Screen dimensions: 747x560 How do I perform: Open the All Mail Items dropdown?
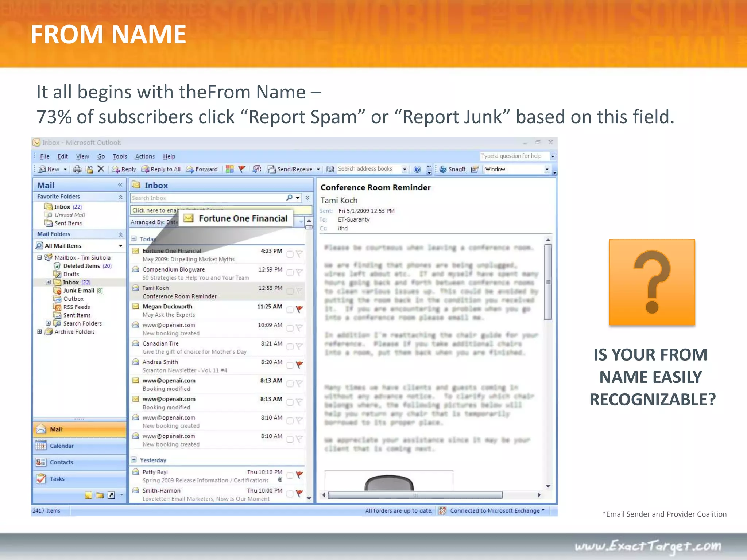pos(120,246)
